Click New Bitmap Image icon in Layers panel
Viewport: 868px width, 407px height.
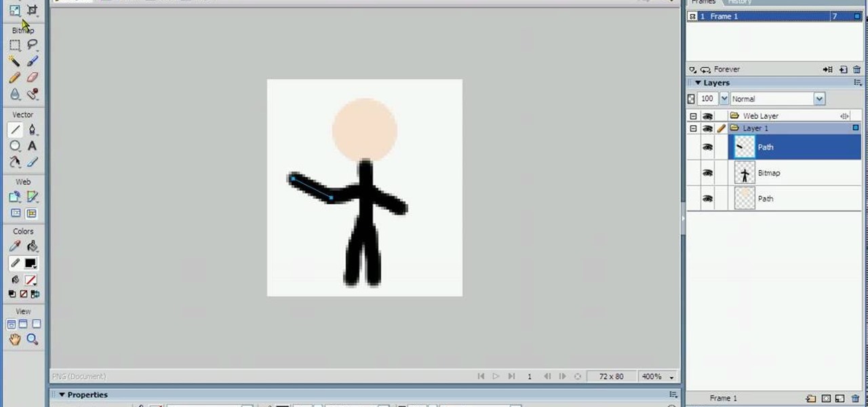(840, 398)
